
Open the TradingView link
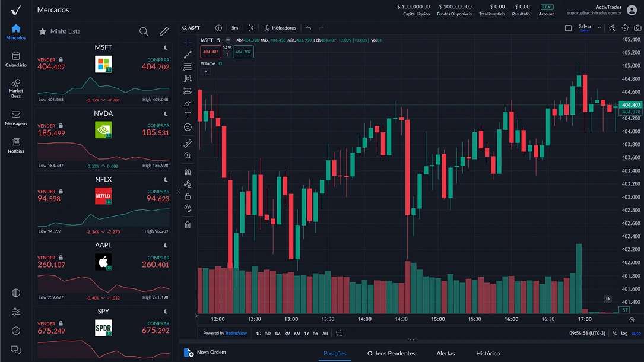pyautogui.click(x=236, y=333)
